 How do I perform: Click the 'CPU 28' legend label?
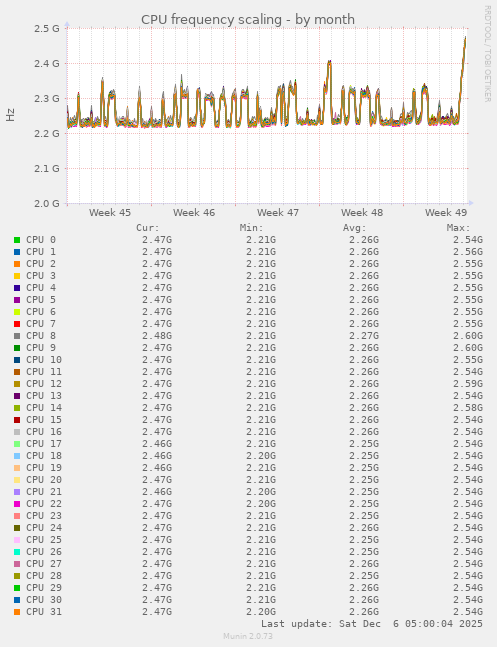tap(44, 576)
